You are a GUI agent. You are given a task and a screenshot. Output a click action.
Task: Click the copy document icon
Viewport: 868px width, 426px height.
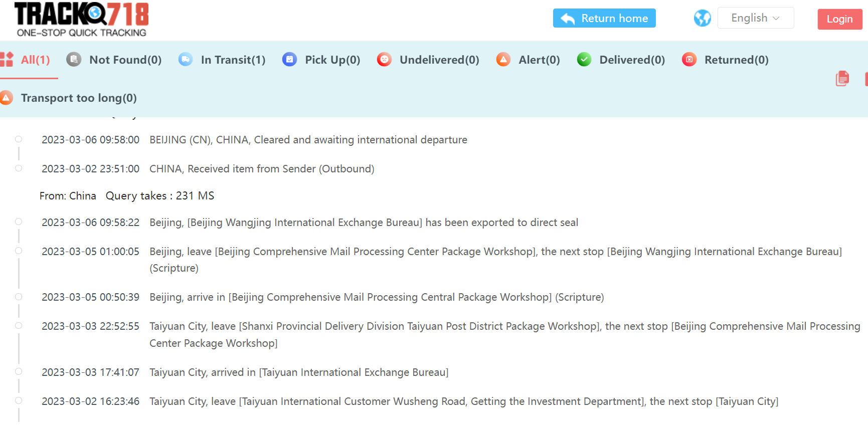click(x=842, y=78)
